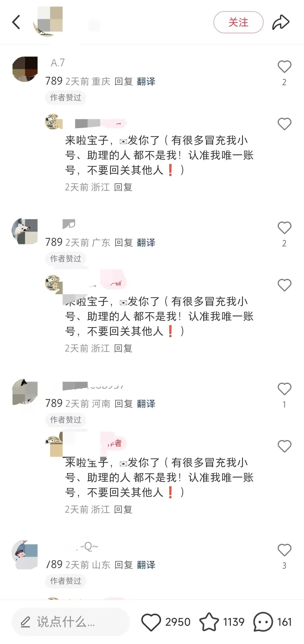This screenshot has height=644, width=304.
Task: Open the share arrow icon
Action: (x=281, y=22)
